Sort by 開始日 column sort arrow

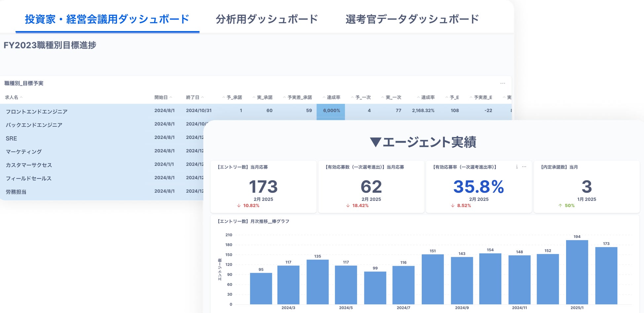(171, 98)
